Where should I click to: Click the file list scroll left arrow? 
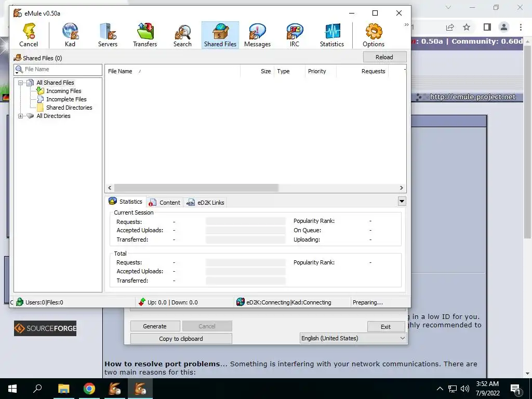point(110,188)
